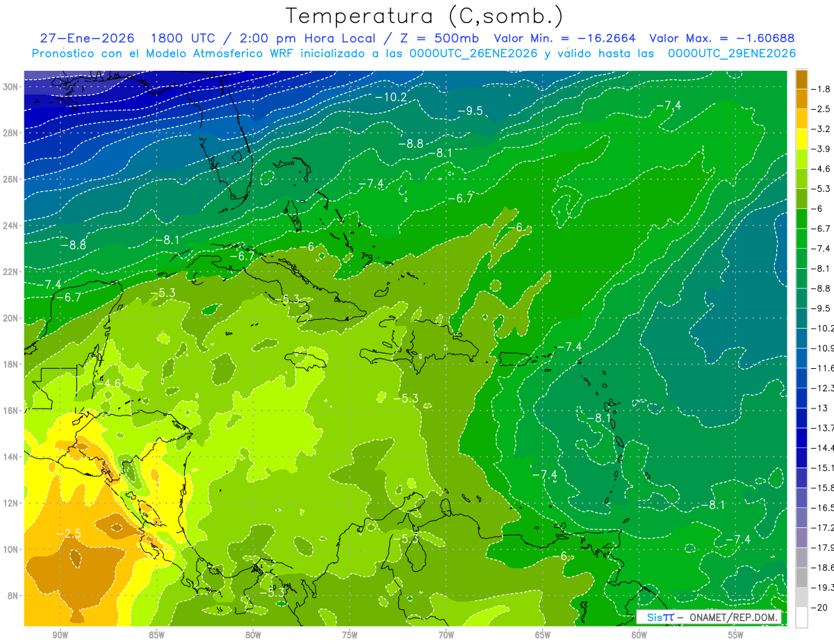Click the '70W' longitude axis label
This screenshot has height=644, width=834.
coord(446,634)
